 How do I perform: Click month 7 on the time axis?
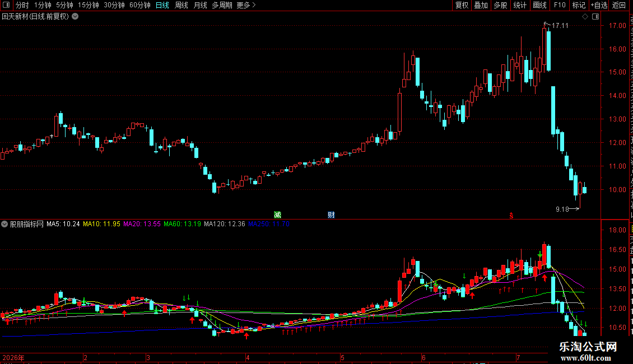tap(518, 357)
